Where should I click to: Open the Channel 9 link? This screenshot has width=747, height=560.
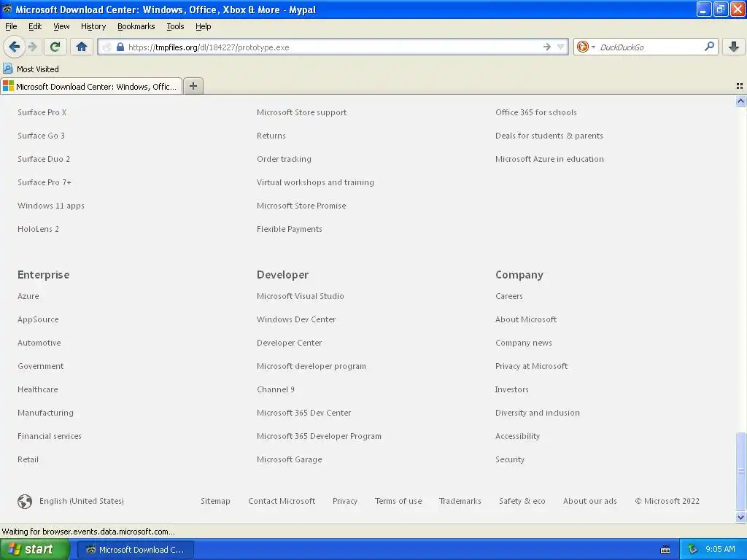(x=275, y=389)
